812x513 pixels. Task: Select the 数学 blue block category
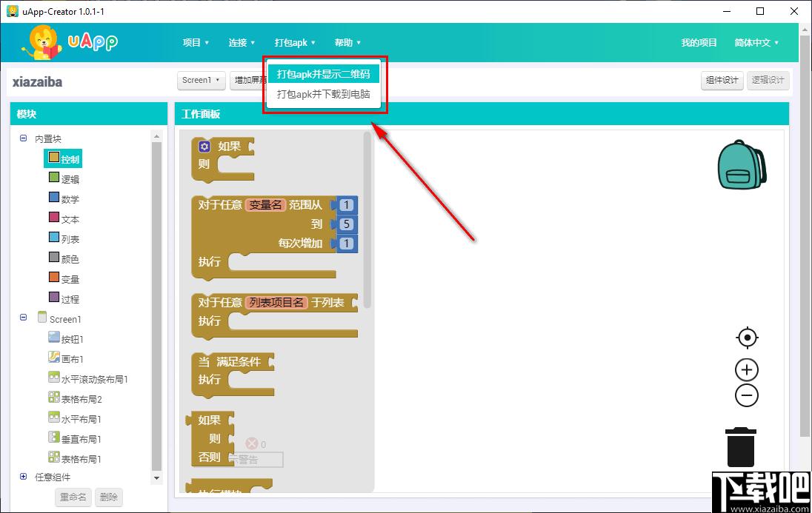pyautogui.click(x=64, y=198)
